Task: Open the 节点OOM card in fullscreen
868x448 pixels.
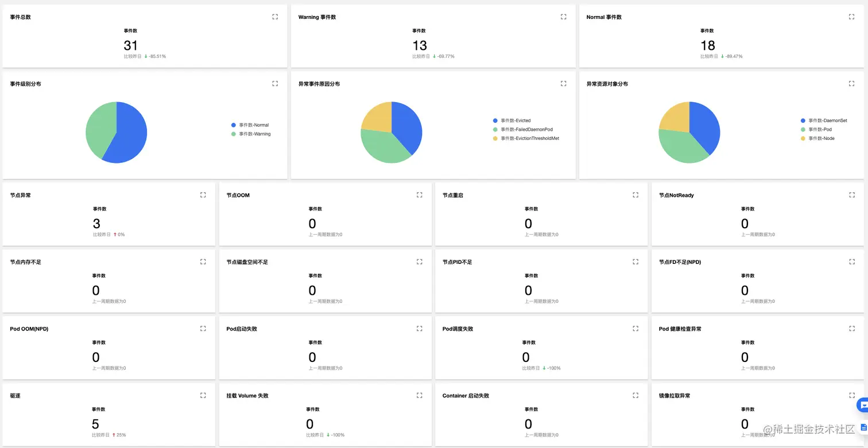Action: (419, 195)
